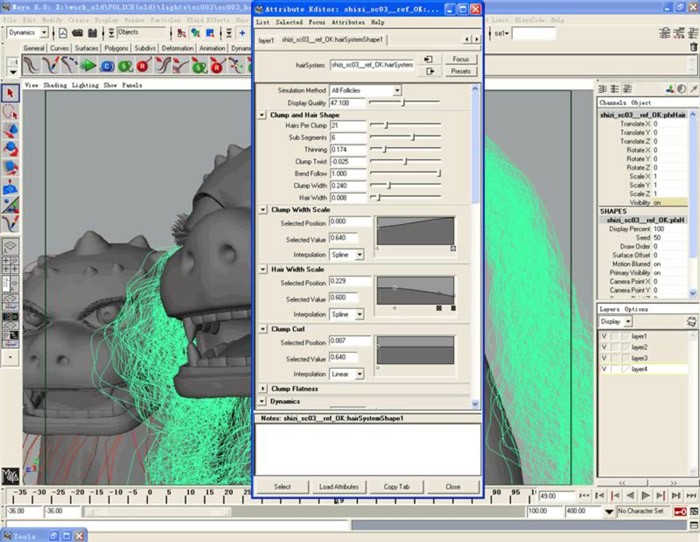Click the Focus button
Screen dimensions: 700x542
(461, 59)
